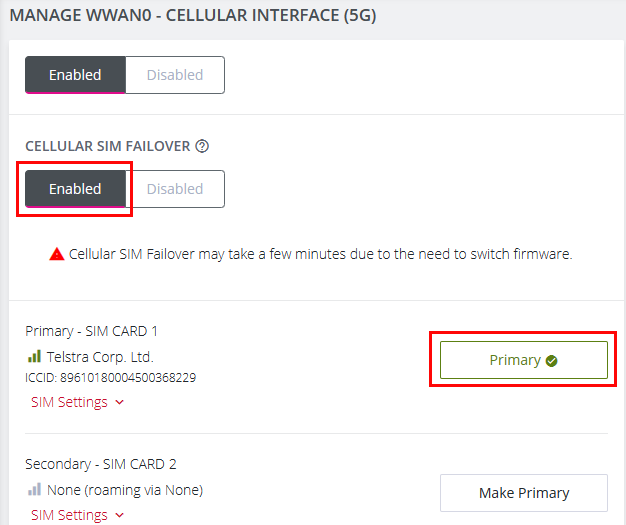626x525 pixels.
Task: Click the green Telstra signal bars icon
Action: click(34, 356)
